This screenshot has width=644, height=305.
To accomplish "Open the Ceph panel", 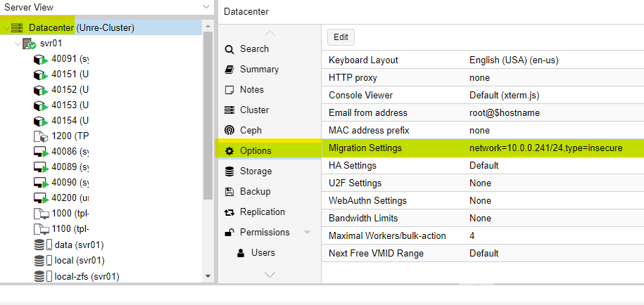I will [250, 130].
